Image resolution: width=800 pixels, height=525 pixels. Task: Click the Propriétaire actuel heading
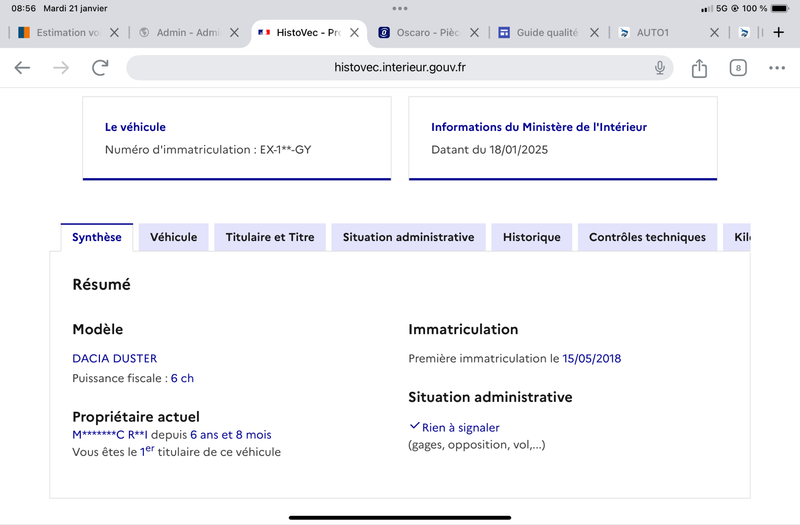pos(136,417)
